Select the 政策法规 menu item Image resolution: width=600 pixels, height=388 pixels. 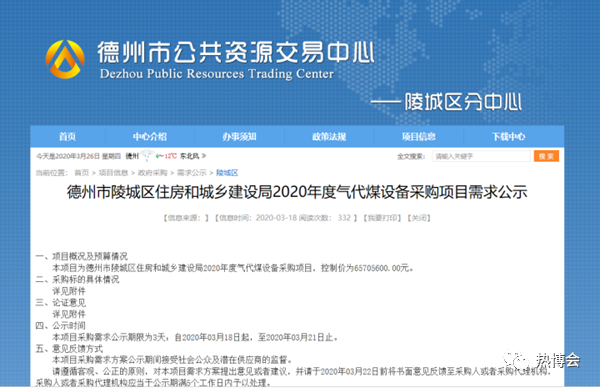point(329,137)
